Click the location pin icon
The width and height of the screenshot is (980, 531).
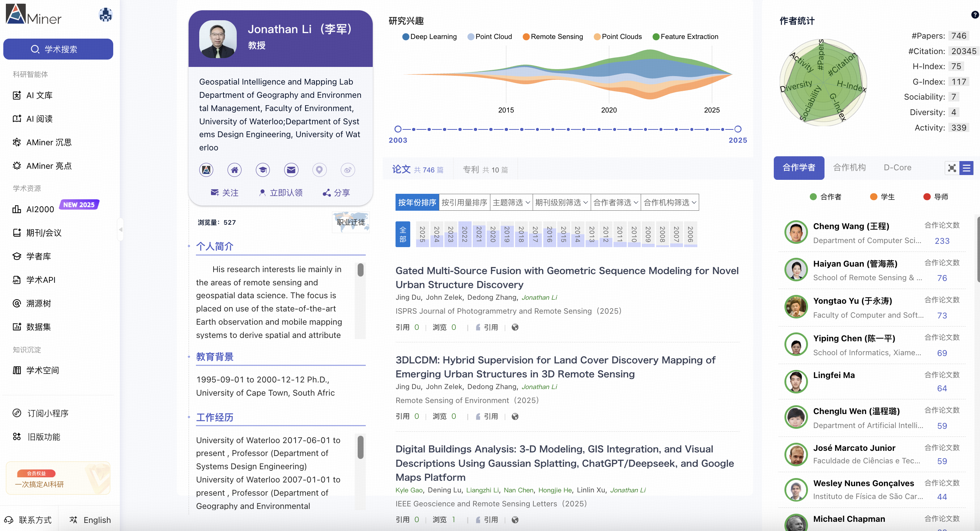319,170
